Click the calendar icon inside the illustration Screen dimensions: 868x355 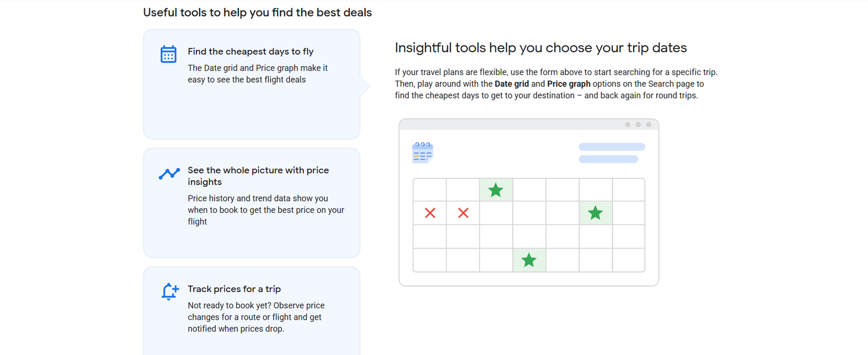click(423, 153)
